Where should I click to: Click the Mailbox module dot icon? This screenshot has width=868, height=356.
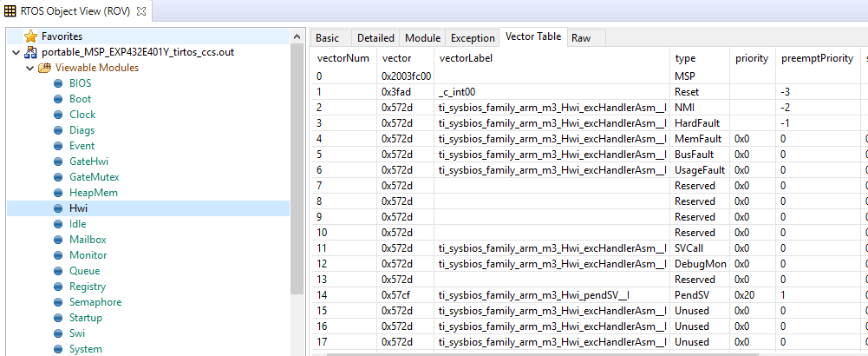[x=58, y=240]
